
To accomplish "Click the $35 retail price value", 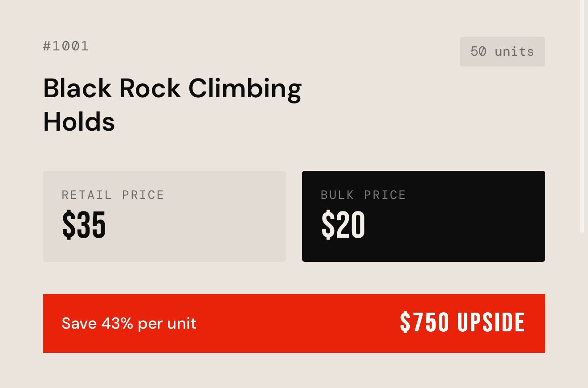I will coord(84,225).
